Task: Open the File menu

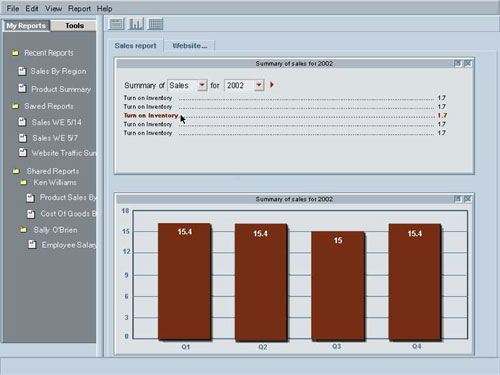Action: [x=13, y=8]
